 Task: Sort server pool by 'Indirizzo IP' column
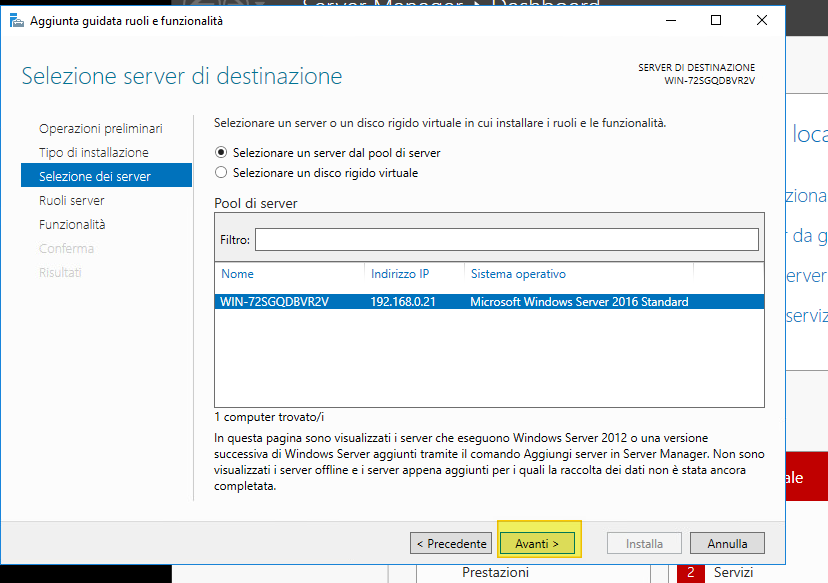tap(400, 274)
